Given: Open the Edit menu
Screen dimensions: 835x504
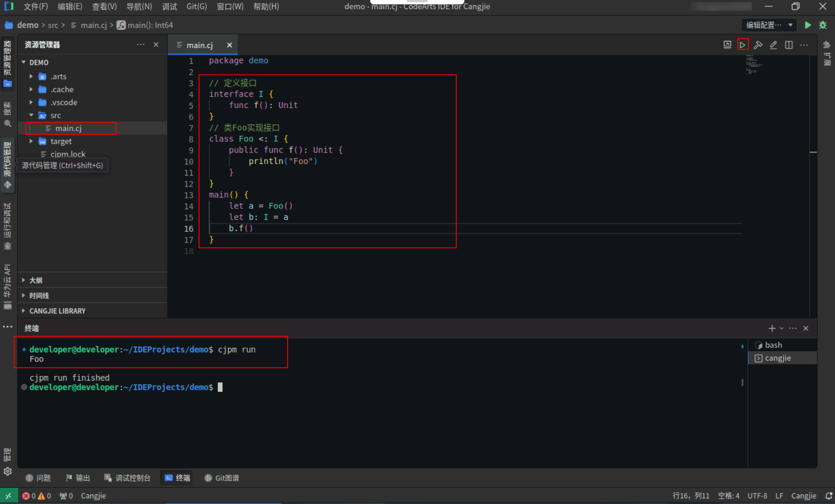Looking at the screenshot, I should click(x=70, y=7).
